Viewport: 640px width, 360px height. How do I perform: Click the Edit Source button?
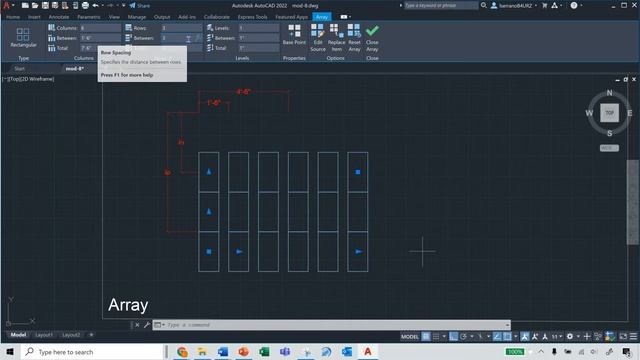point(318,38)
